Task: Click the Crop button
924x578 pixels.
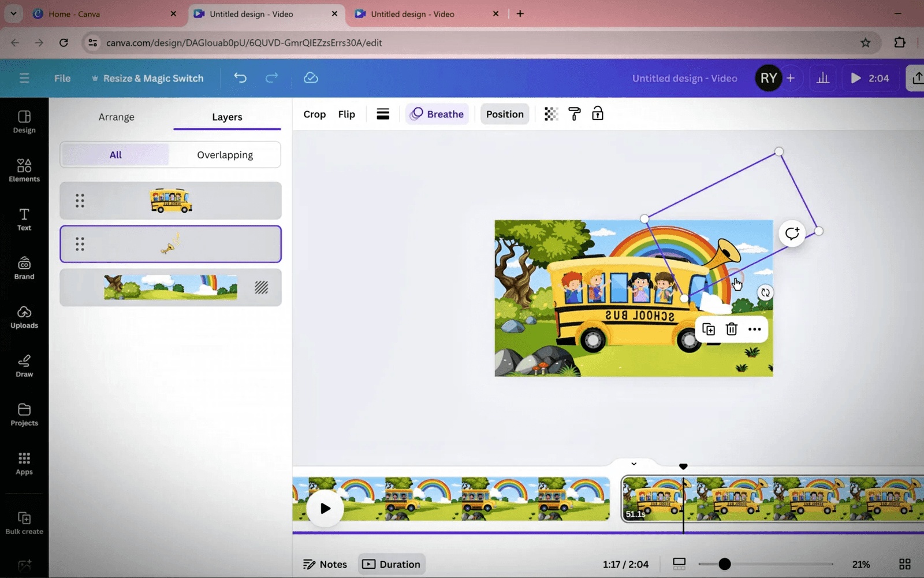Action: pos(315,114)
